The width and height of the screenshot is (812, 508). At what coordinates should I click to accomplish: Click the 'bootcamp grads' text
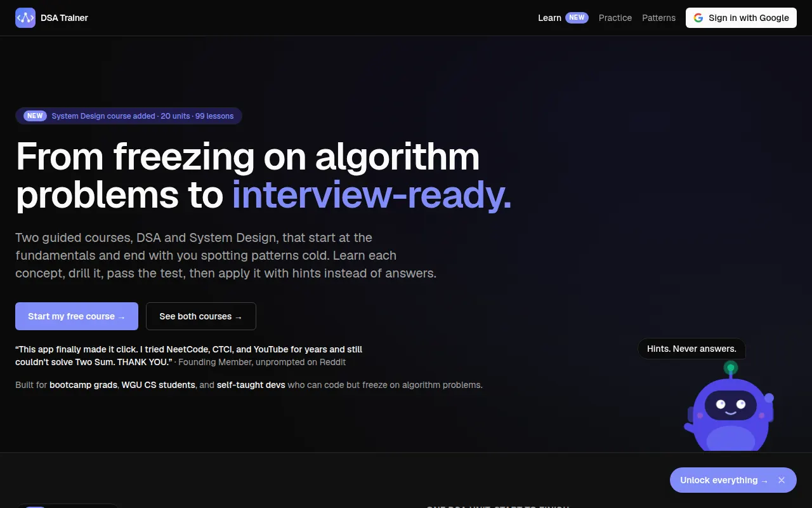coord(84,385)
